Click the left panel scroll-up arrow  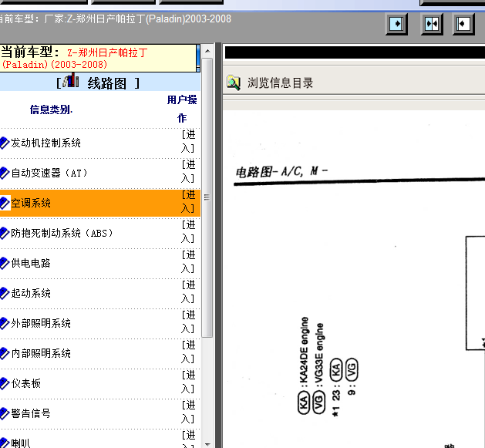(x=207, y=51)
